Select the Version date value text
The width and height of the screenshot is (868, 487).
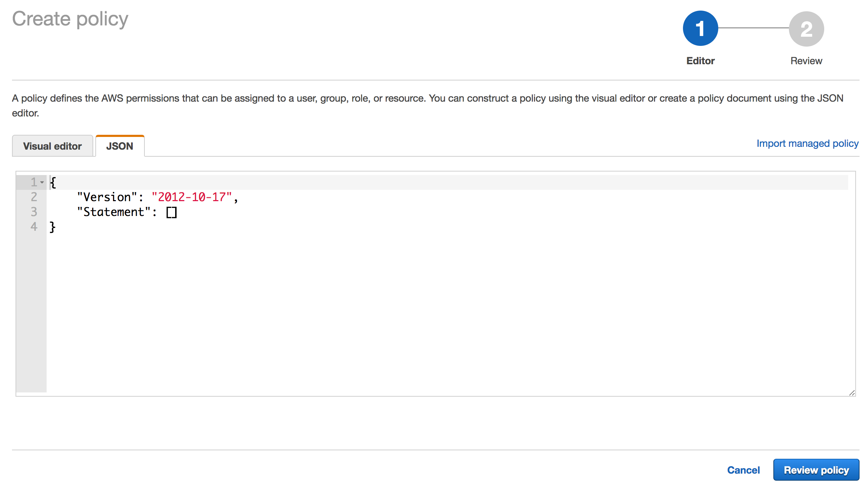(192, 197)
